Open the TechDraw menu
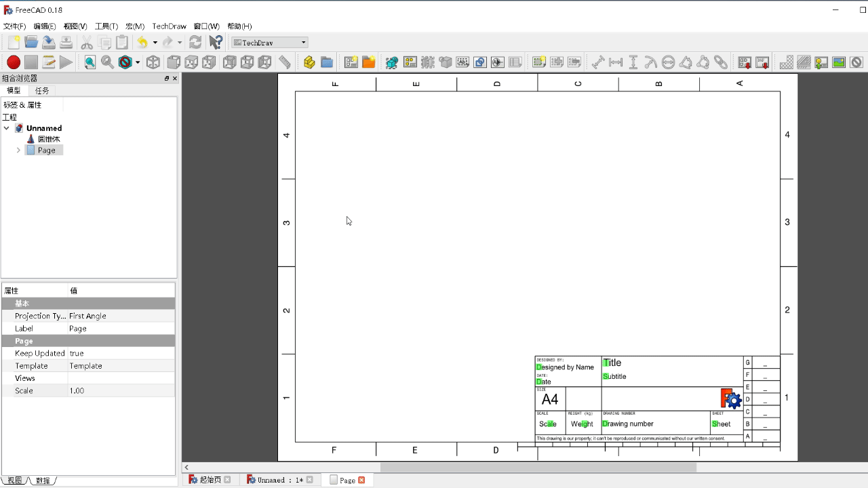This screenshot has height=488, width=868. (169, 26)
